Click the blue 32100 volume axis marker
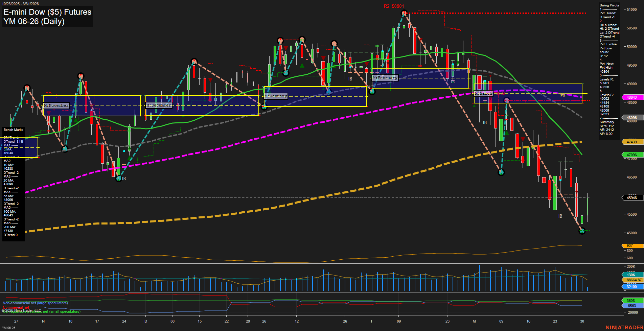The height and width of the screenshot is (331, 644). tap(631, 286)
